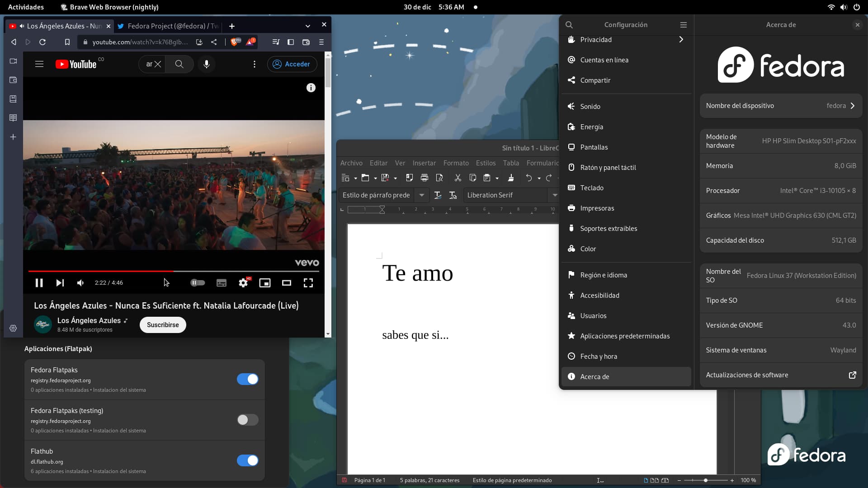Click the cut scissors icon in Writer
Screen dimensions: 868x488
458,178
